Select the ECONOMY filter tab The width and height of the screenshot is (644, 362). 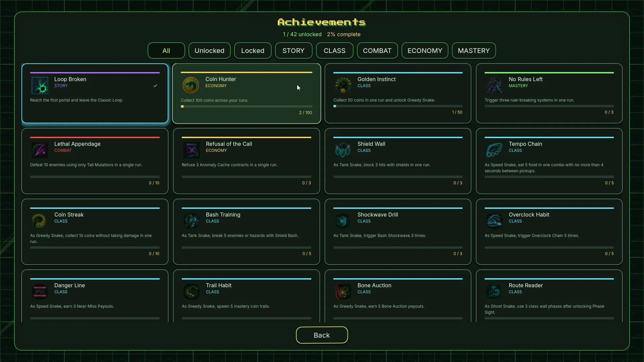click(425, 51)
